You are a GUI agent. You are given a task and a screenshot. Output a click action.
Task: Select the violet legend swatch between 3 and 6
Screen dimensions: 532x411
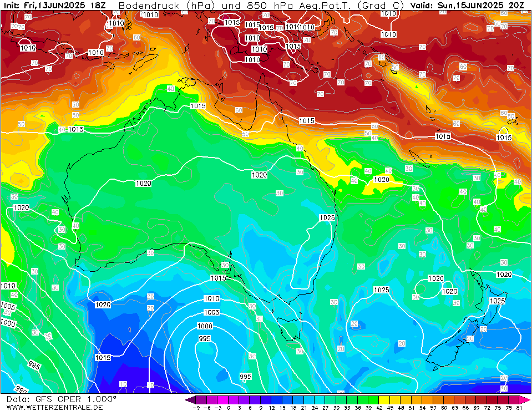(244, 400)
